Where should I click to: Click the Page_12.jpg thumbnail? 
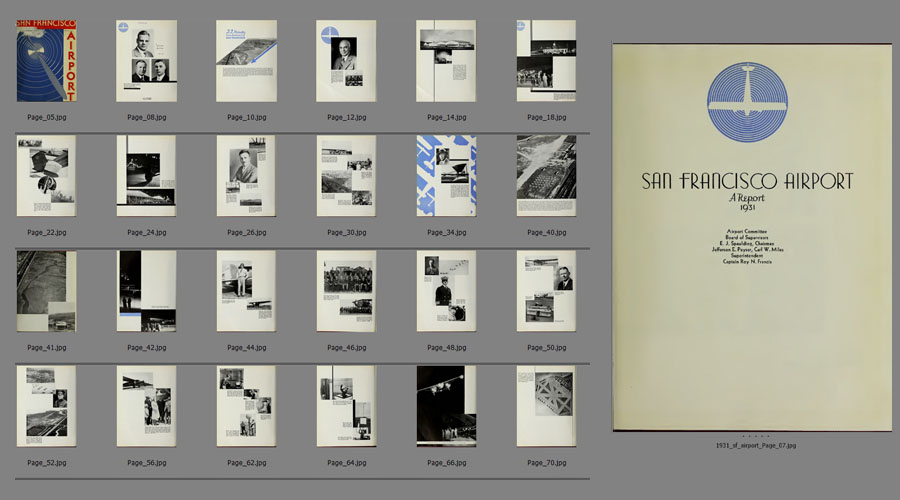tap(346, 61)
